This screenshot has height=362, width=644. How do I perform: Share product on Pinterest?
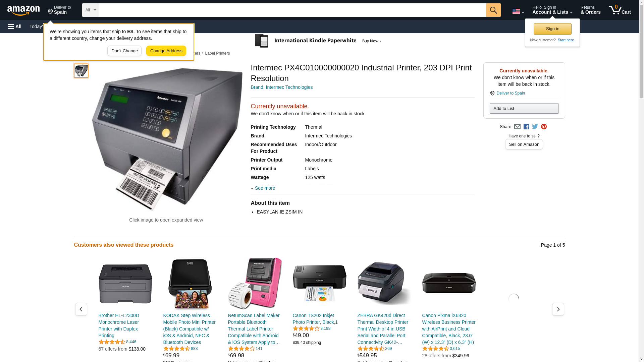click(x=544, y=127)
